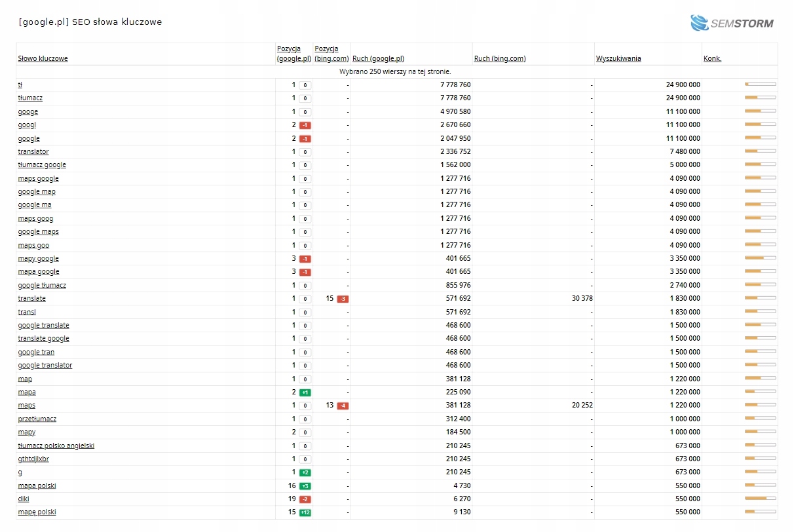The image size is (794, 532).
Task: Open keyword link 'google tłumacz'
Action: [x=42, y=286]
